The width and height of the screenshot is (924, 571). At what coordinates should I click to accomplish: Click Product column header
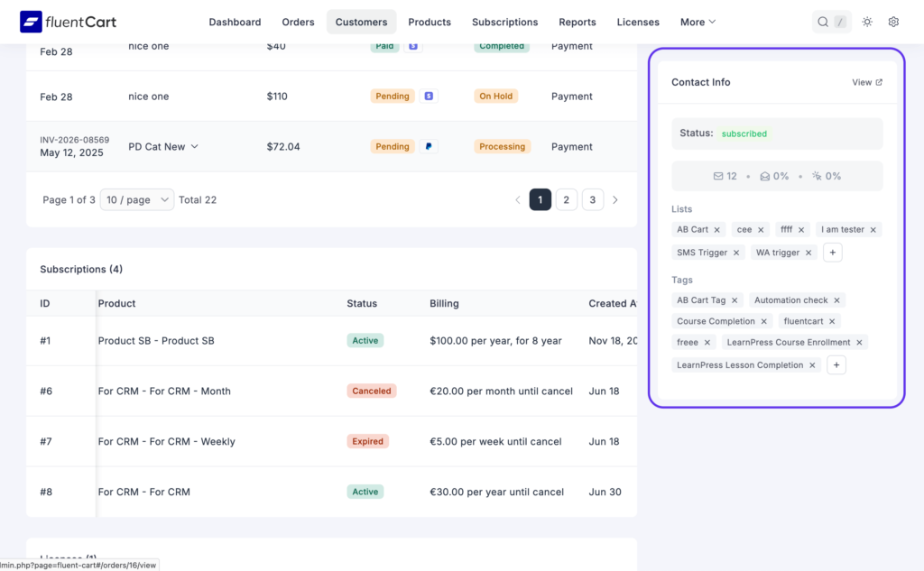[x=116, y=303]
